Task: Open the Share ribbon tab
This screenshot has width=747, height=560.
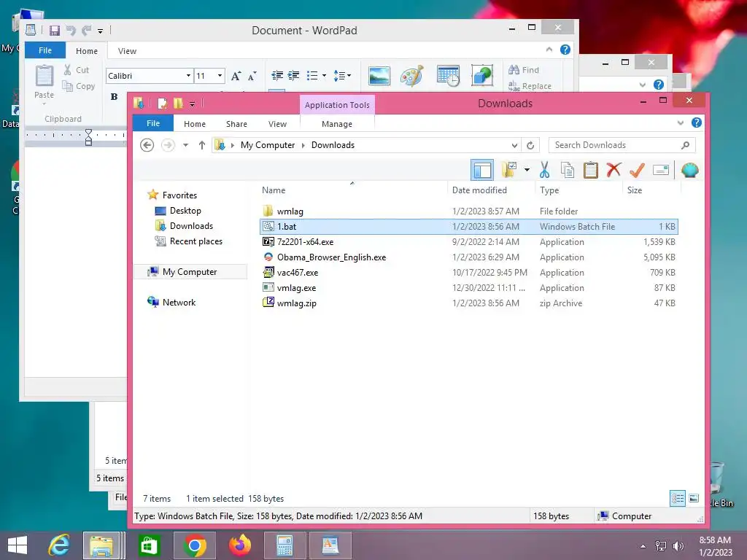Action: click(236, 124)
